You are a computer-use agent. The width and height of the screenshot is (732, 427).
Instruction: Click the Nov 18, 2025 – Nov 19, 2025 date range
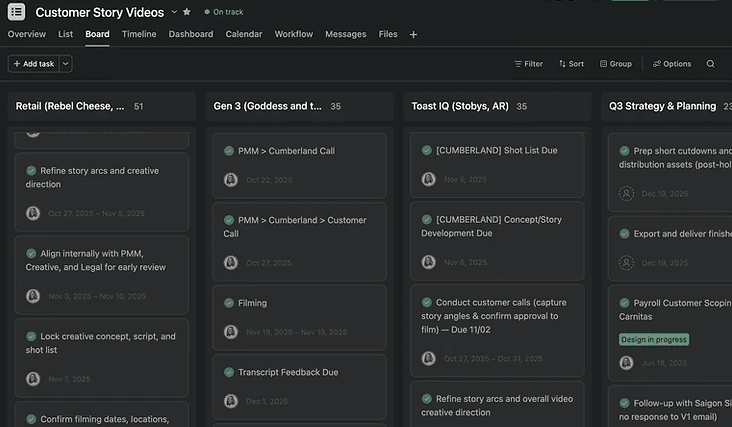click(296, 332)
